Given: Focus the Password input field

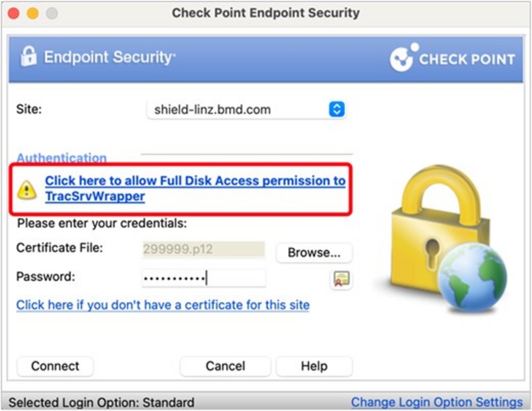Looking at the screenshot, I should (x=203, y=278).
